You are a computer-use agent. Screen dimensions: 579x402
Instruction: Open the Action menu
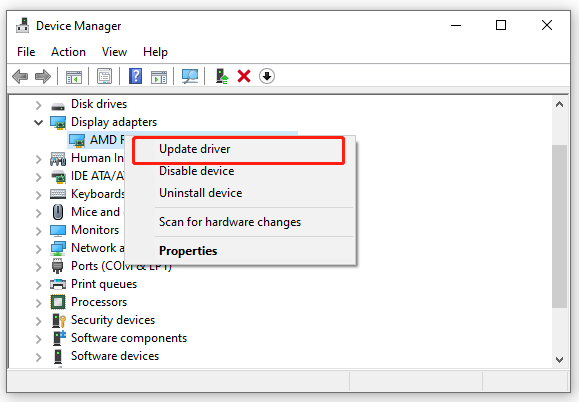(x=68, y=52)
